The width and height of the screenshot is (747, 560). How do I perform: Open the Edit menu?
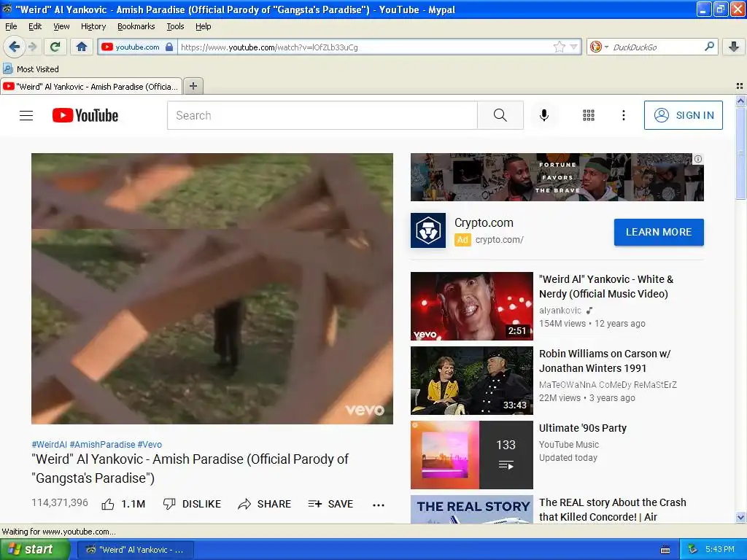tap(35, 27)
